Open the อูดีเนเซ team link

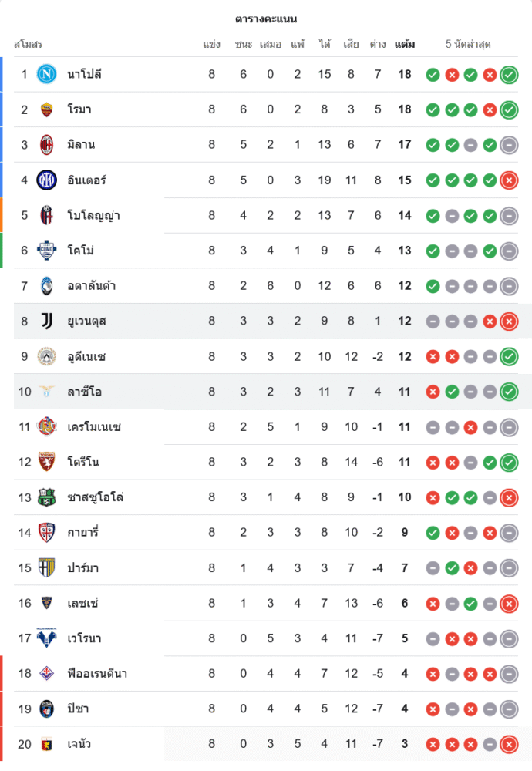coord(86,356)
